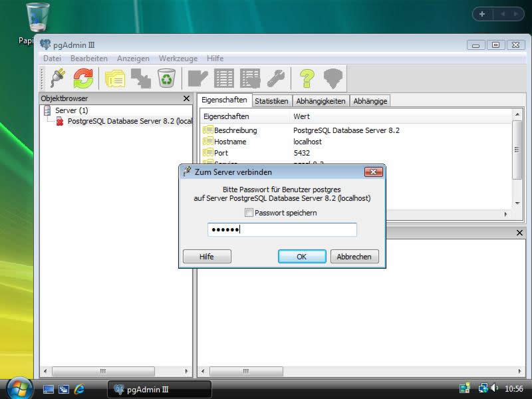The height and width of the screenshot is (399, 532).
Task: Click the SQL pane horizontal scrollbar thumb
Action: 246,371
